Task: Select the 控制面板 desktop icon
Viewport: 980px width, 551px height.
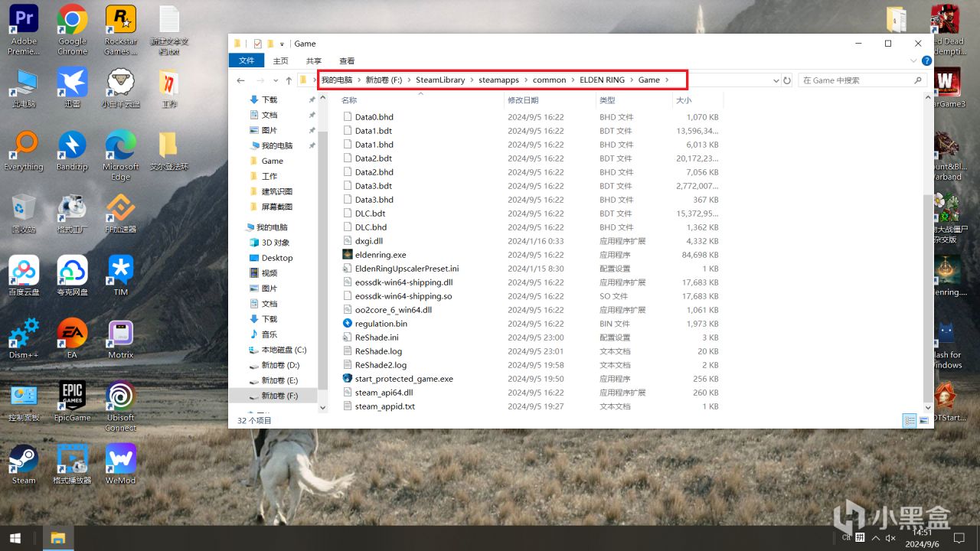Action: [x=24, y=401]
